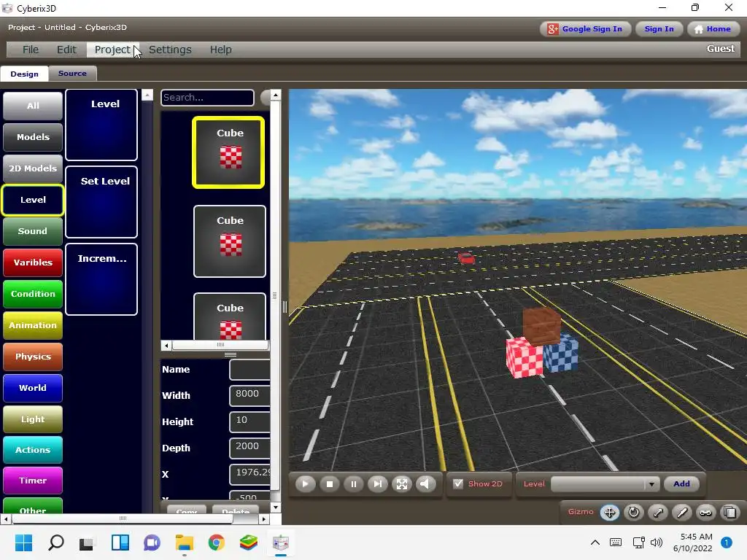Pause the scene playback
The width and height of the screenshot is (747, 560).
click(x=354, y=484)
